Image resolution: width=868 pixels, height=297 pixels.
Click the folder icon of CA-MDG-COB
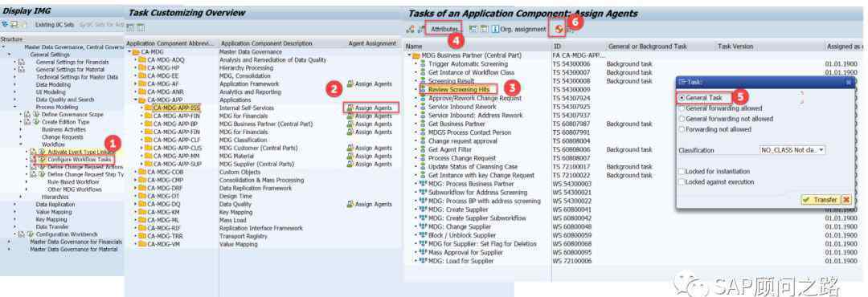142,172
